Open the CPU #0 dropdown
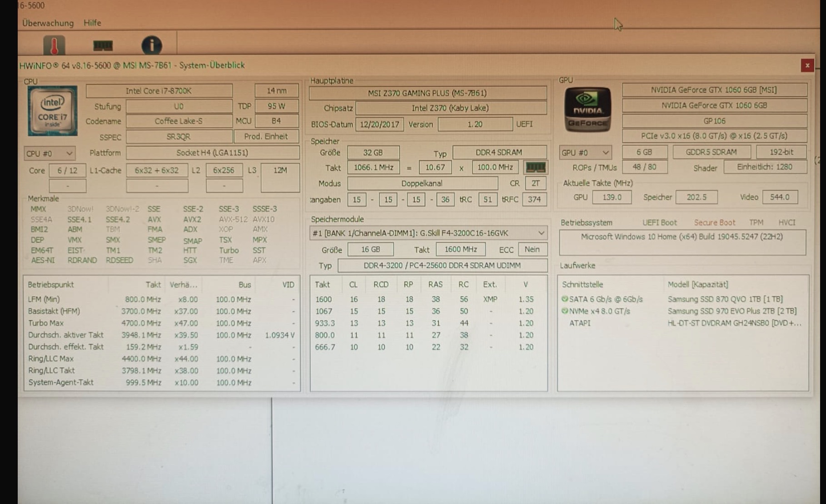 (50, 153)
